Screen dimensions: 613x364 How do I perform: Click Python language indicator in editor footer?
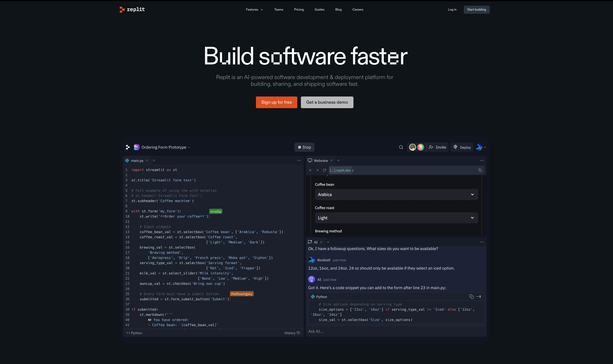[x=134, y=333]
